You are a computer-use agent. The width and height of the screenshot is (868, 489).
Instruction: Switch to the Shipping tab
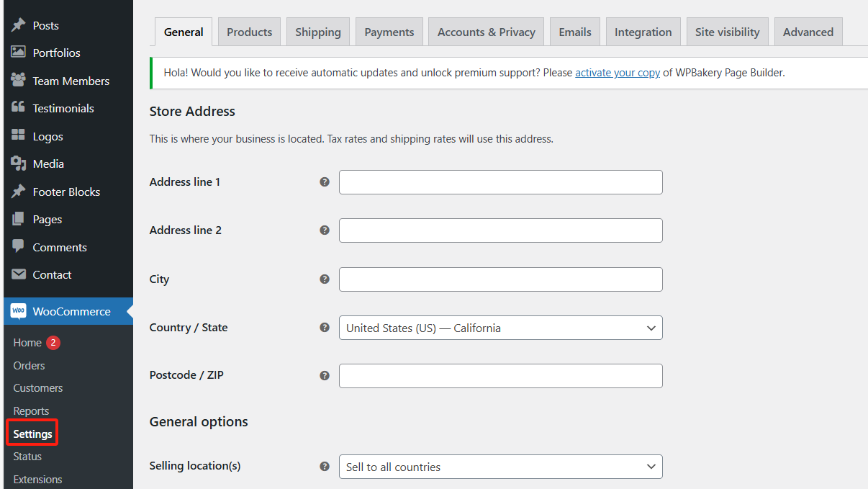point(317,31)
